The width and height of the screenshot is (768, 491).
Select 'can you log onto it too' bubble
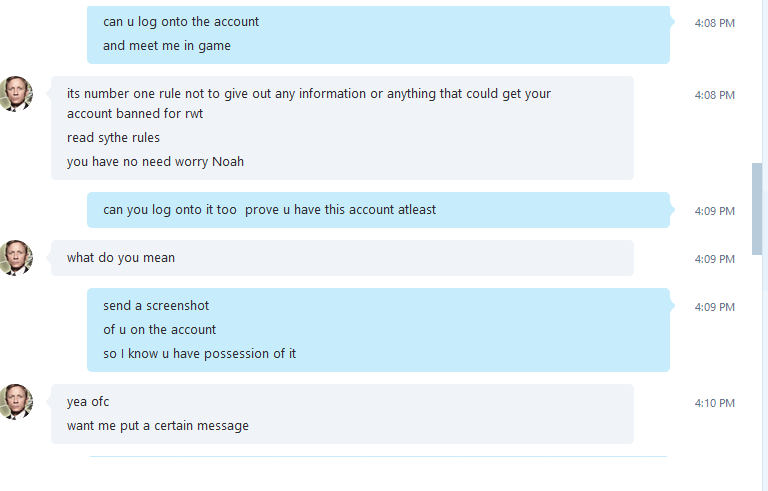pos(378,210)
